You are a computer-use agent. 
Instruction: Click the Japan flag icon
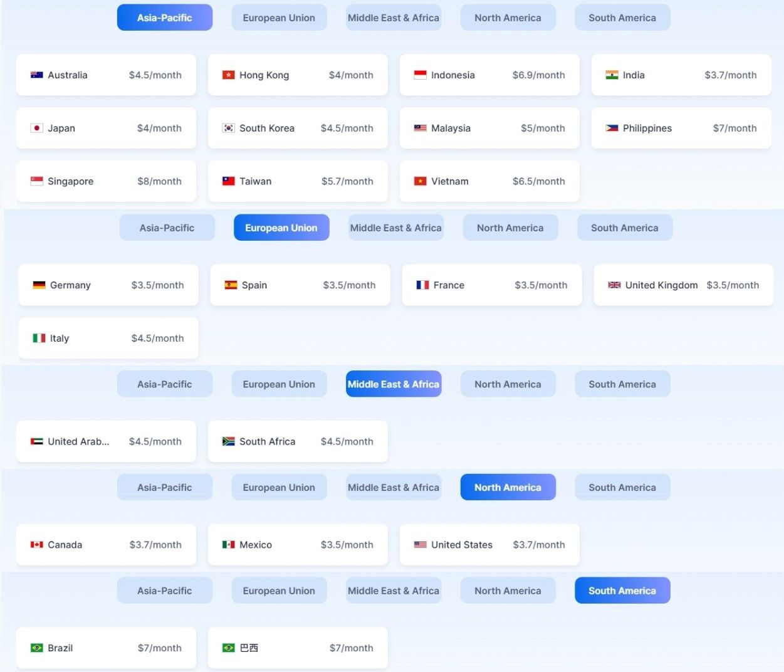point(37,129)
